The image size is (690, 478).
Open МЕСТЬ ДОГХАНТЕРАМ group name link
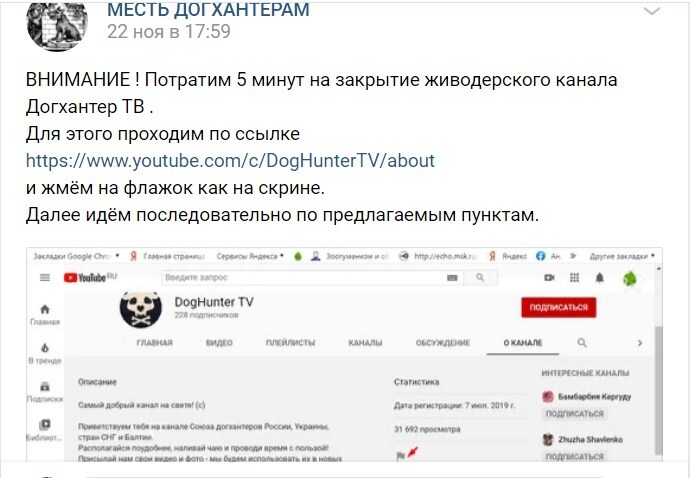tap(207, 10)
